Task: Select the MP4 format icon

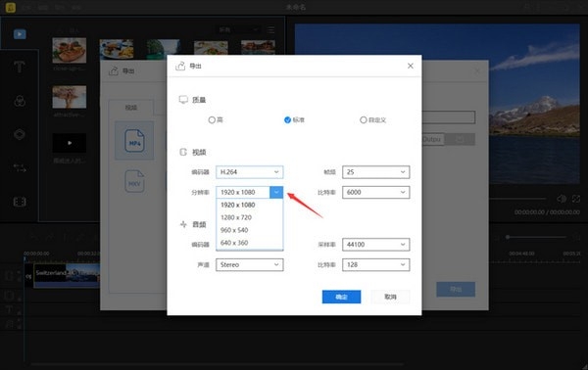Action: [x=134, y=140]
